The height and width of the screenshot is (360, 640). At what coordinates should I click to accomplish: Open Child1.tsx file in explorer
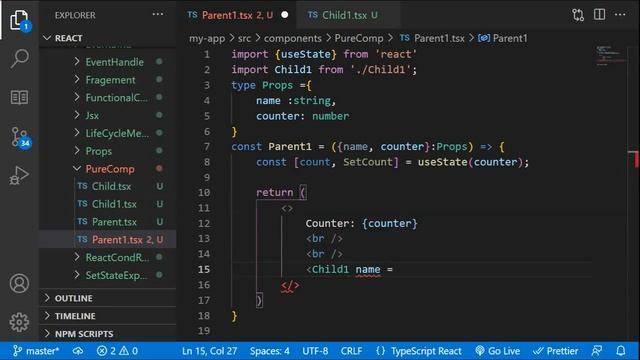pyautogui.click(x=114, y=204)
